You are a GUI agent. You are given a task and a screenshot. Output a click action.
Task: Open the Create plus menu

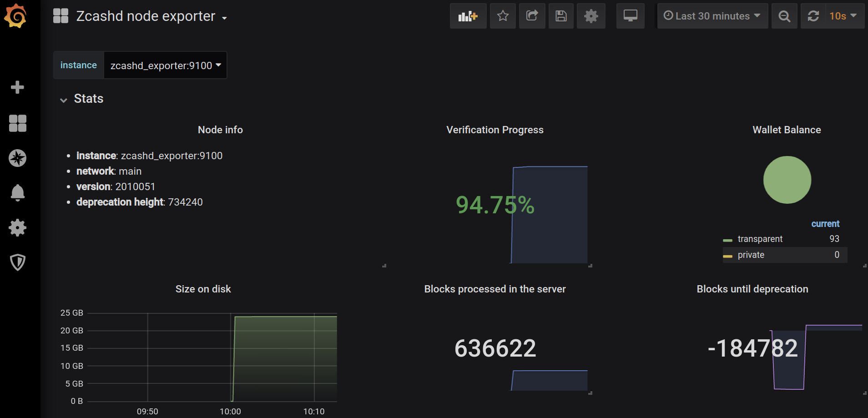click(x=17, y=87)
